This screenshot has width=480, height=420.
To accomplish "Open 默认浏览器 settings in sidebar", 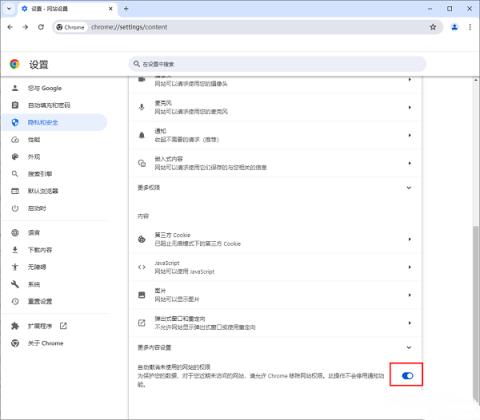I will 43,191.
